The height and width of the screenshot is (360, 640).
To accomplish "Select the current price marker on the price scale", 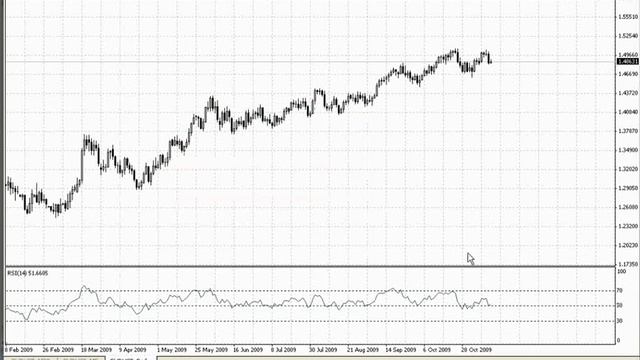I will (628, 62).
